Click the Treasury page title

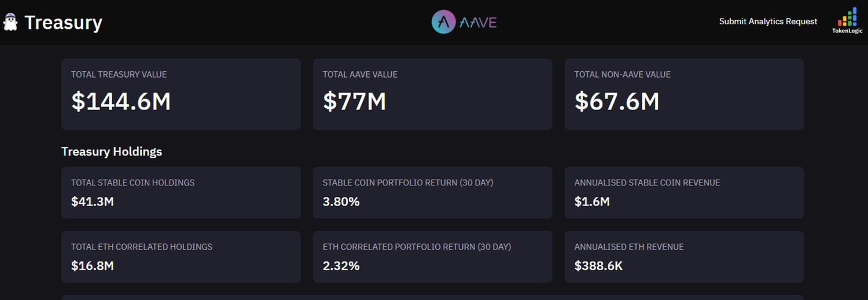63,23
